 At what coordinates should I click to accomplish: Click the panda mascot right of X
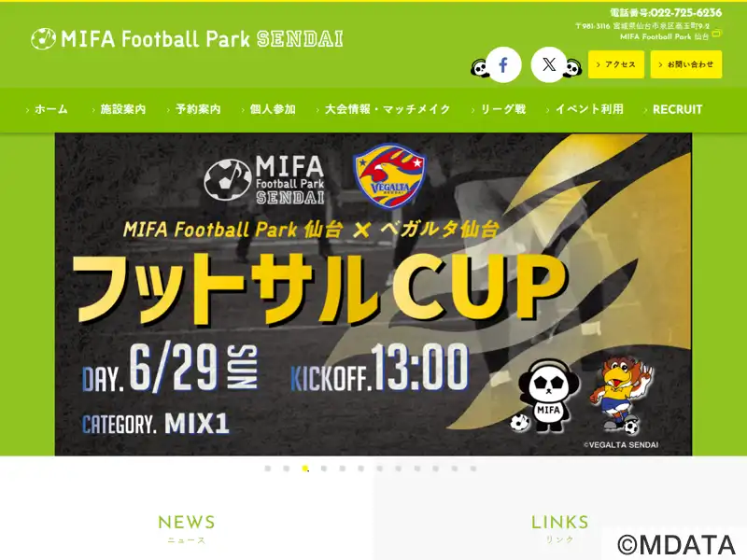click(573, 68)
